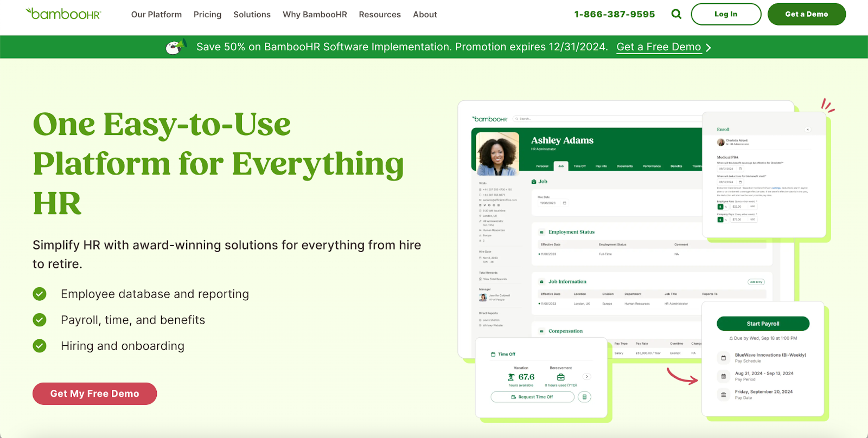Click the BambooHR logo in the header
Viewport: 868px width, 438px height.
pyautogui.click(x=63, y=14)
